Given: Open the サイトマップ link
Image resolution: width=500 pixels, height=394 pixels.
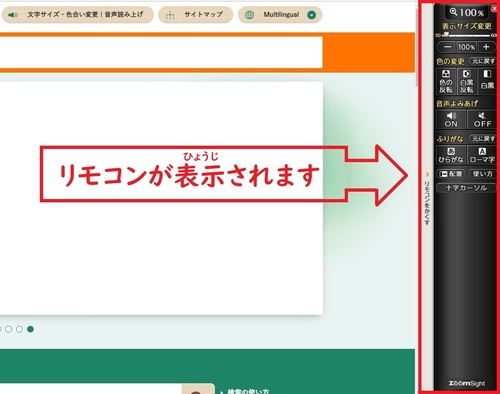Looking at the screenshot, I should pos(196,15).
